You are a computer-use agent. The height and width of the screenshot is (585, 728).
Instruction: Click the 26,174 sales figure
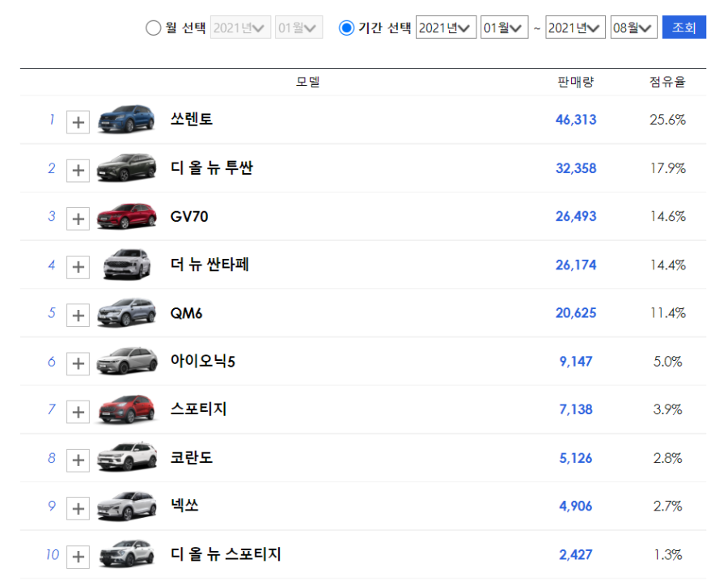click(576, 265)
